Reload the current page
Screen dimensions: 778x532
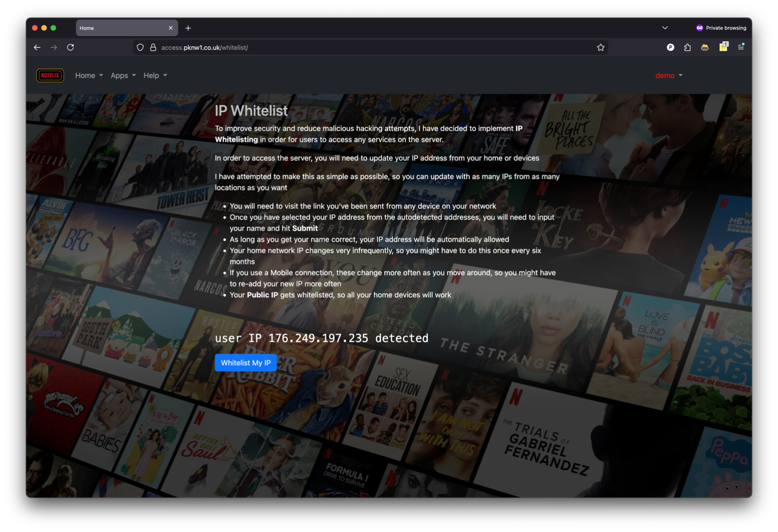pyautogui.click(x=70, y=47)
